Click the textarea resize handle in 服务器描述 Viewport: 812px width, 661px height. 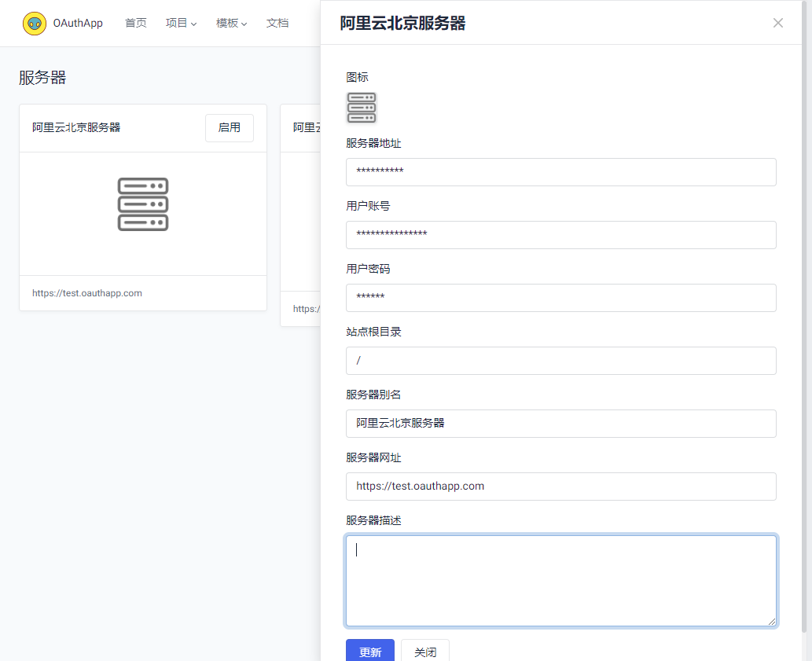772,621
